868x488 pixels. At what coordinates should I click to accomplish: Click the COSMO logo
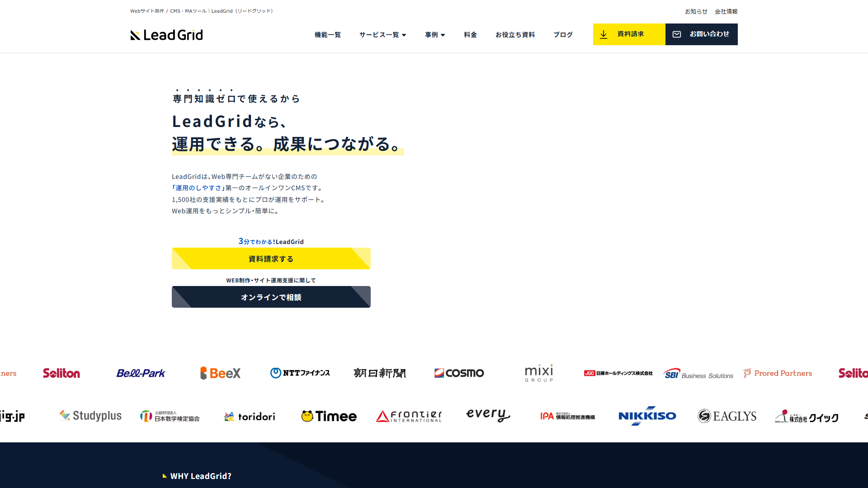[x=459, y=373]
